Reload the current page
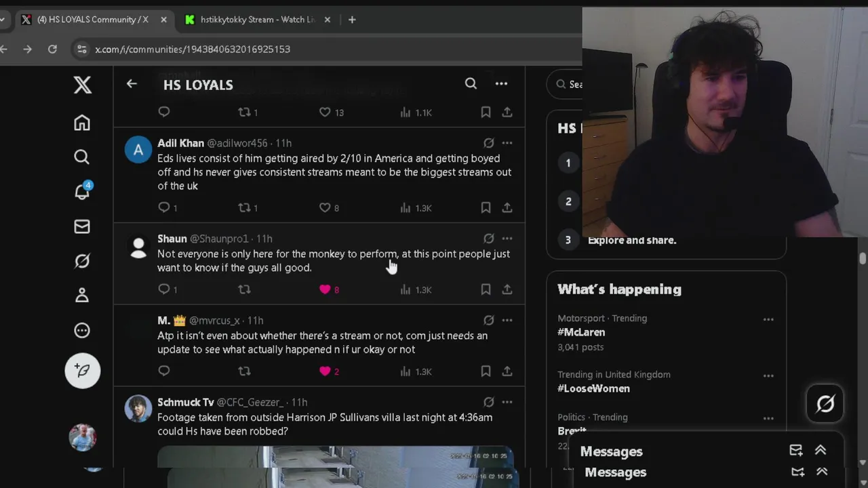This screenshot has height=488, width=868. click(52, 49)
